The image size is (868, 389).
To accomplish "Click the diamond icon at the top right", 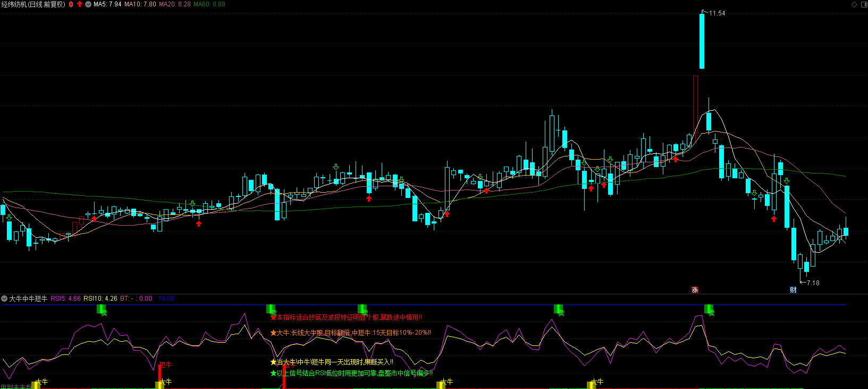I will [x=855, y=4].
